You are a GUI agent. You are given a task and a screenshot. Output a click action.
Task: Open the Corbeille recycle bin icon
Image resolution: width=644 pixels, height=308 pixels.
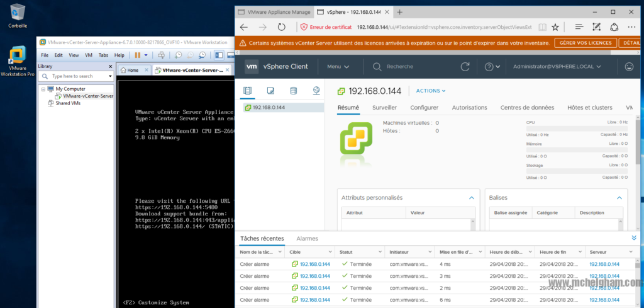17,16
